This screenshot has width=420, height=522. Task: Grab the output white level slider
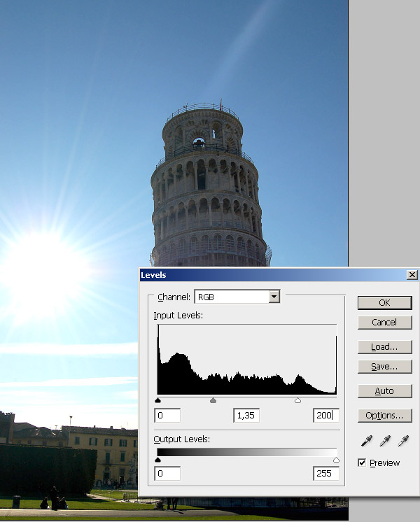click(x=336, y=460)
